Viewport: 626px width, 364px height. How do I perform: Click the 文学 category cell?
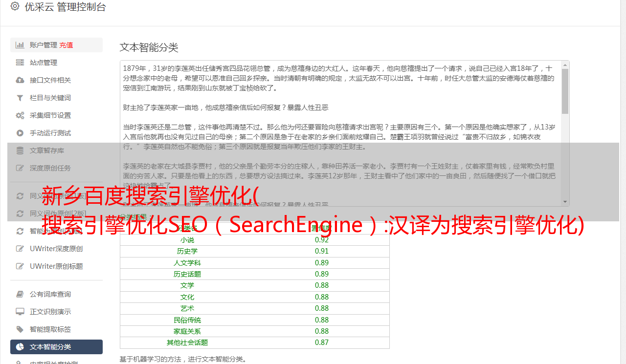187,285
